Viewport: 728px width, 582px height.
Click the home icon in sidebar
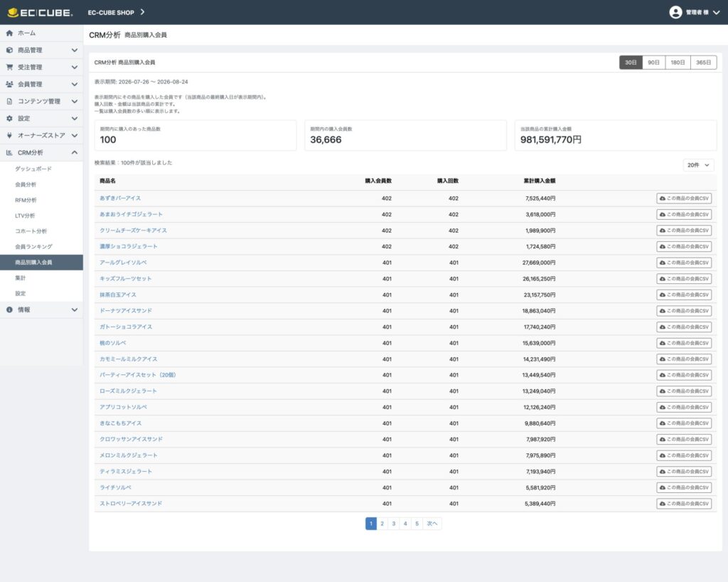coord(9,33)
